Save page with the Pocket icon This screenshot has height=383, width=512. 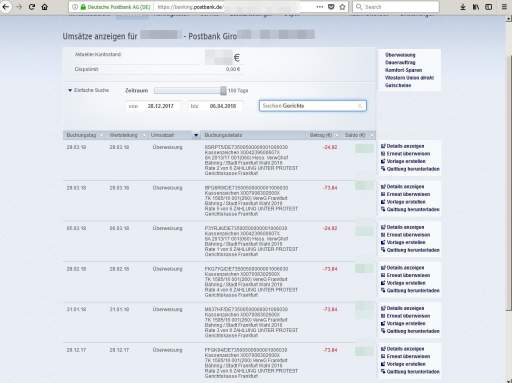pyautogui.click(x=331, y=7)
